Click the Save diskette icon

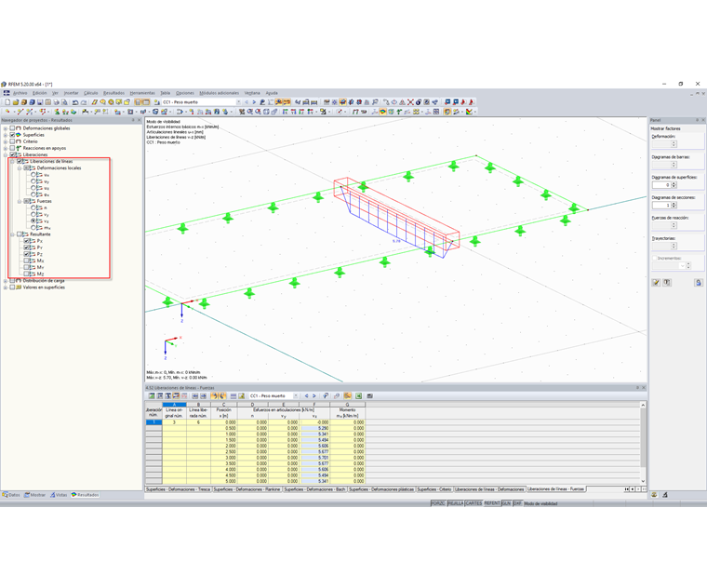(x=40, y=102)
